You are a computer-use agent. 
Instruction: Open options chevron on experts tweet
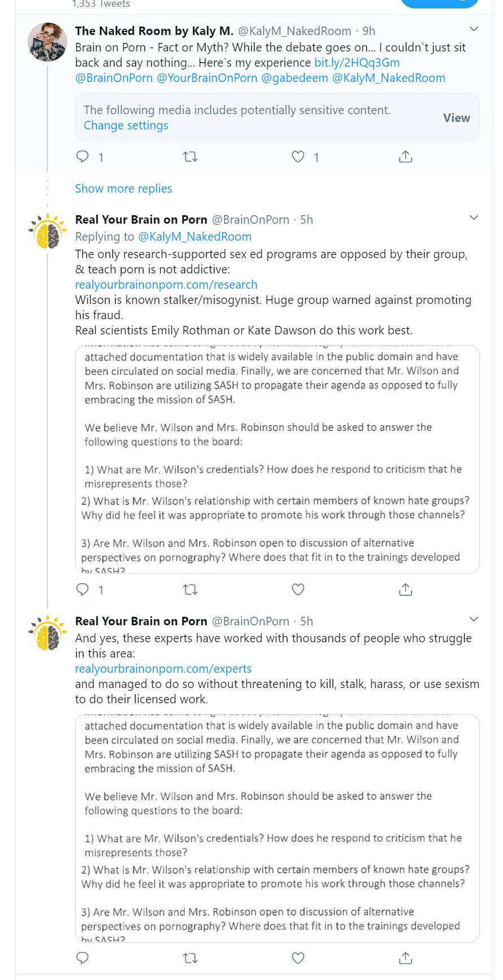pos(474,619)
